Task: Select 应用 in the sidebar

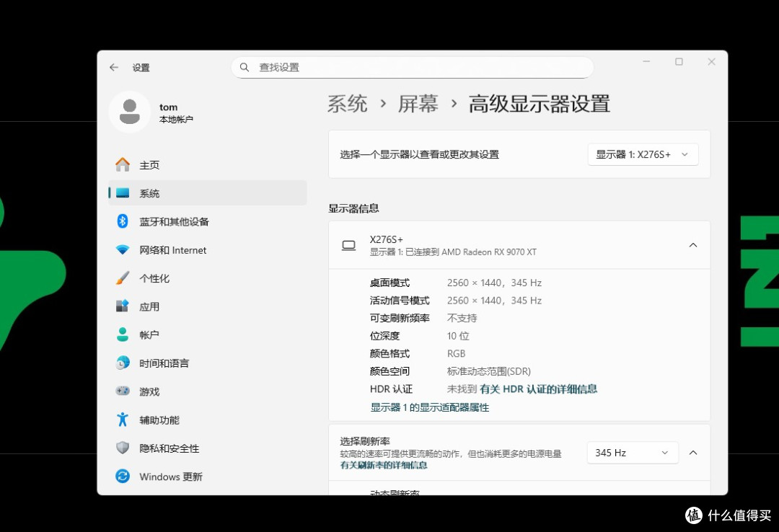Action: click(x=208, y=306)
